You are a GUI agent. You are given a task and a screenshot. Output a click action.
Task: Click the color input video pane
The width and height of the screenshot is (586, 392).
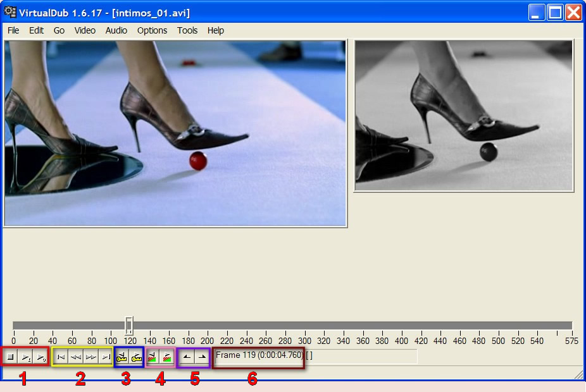tap(175, 133)
